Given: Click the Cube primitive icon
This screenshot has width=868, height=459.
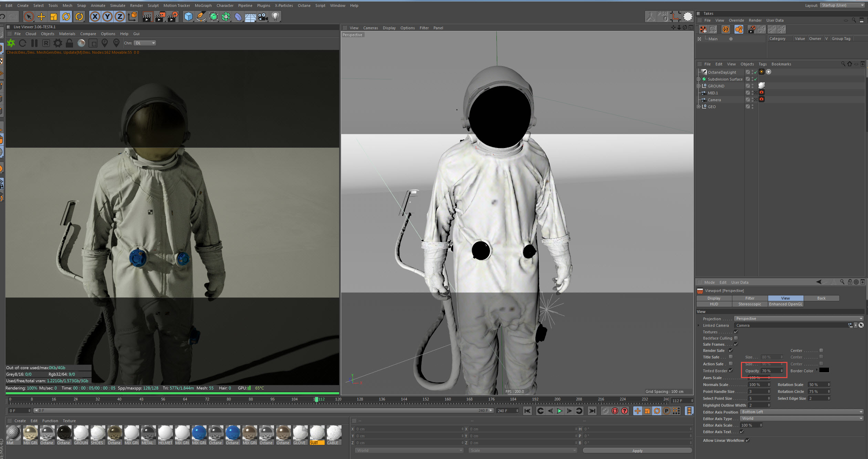Looking at the screenshot, I should 188,17.
